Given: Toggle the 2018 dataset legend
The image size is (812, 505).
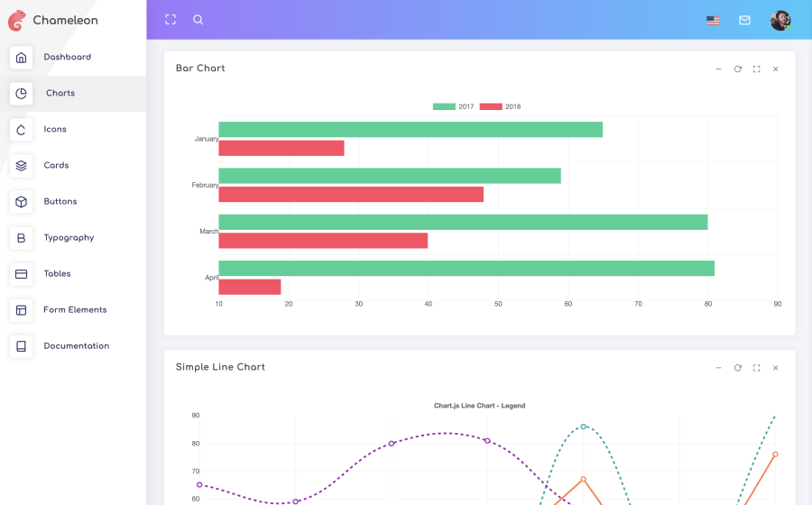Looking at the screenshot, I should click(500, 106).
